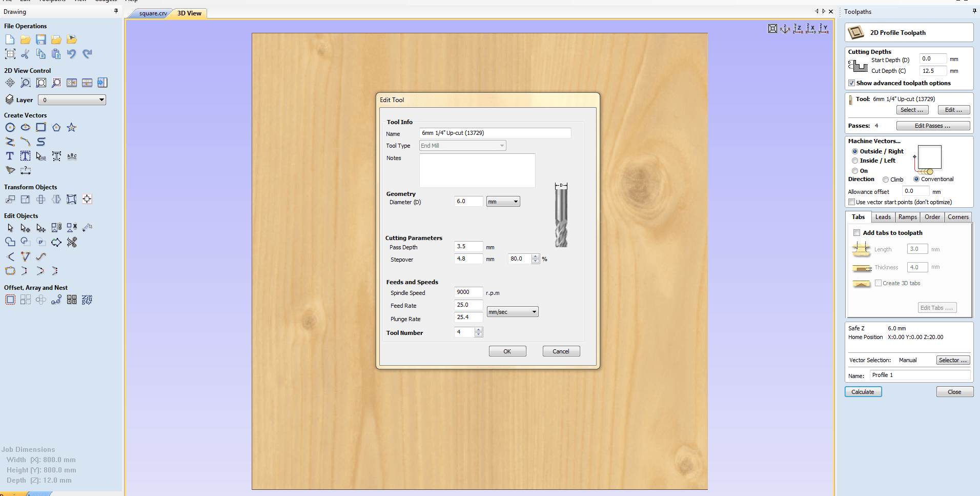Image resolution: width=980 pixels, height=496 pixels.
Task: Click the Cut Depth input field
Action: (933, 71)
